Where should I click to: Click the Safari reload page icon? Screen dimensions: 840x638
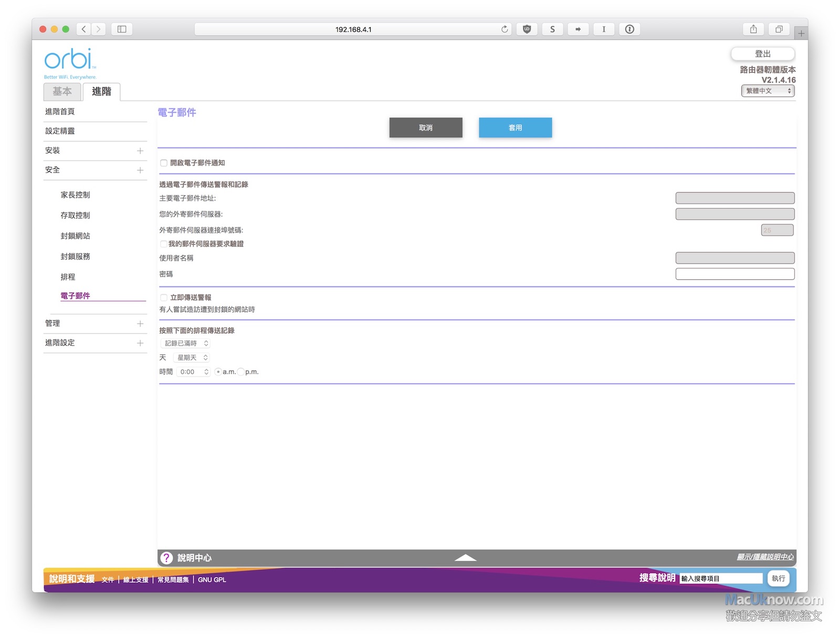pyautogui.click(x=505, y=29)
